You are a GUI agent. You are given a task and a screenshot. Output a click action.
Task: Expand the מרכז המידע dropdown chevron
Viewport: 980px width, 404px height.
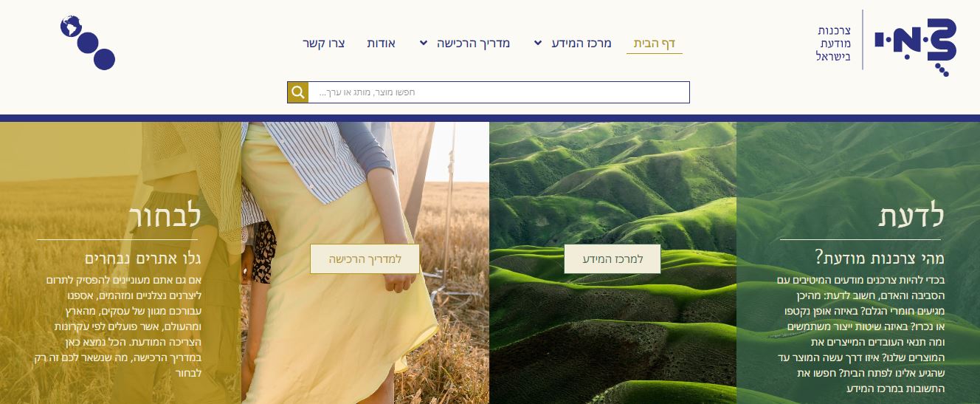click(537, 43)
